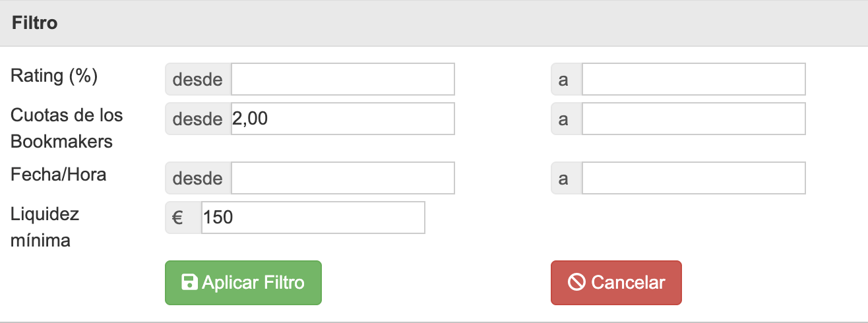Click the Liquidez mínima label
This screenshot has width=868, height=323.
click(45, 227)
